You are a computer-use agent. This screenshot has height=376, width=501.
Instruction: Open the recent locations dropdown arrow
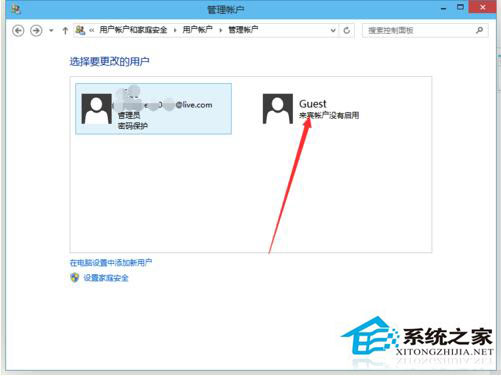click(51, 31)
